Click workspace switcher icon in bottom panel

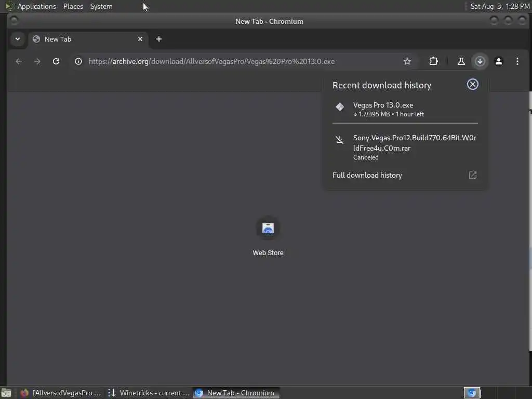[x=472, y=393]
